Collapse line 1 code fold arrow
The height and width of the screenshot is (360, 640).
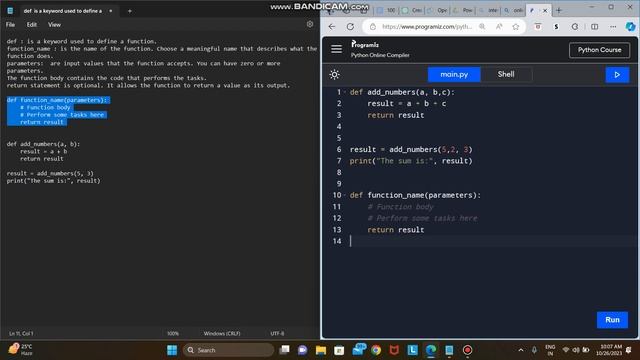(x=345, y=92)
